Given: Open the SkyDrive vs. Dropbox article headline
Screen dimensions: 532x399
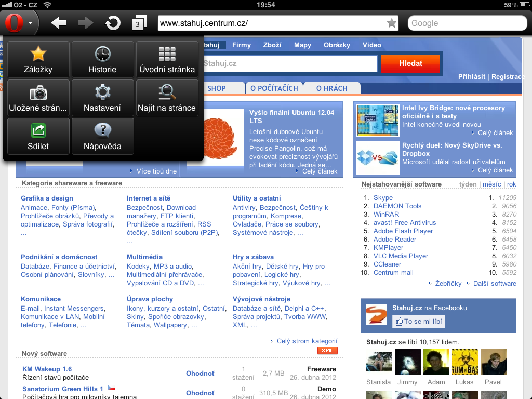Looking at the screenshot, I should pyautogui.click(x=452, y=149).
